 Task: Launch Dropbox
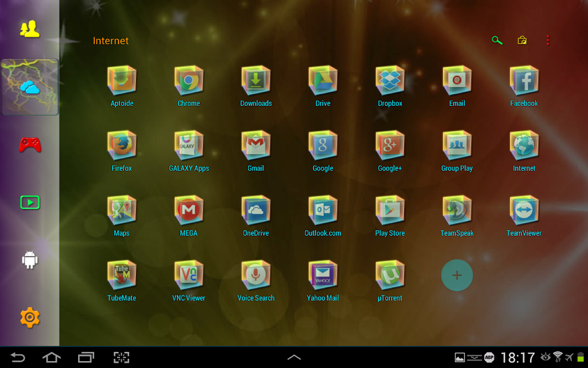pyautogui.click(x=390, y=80)
